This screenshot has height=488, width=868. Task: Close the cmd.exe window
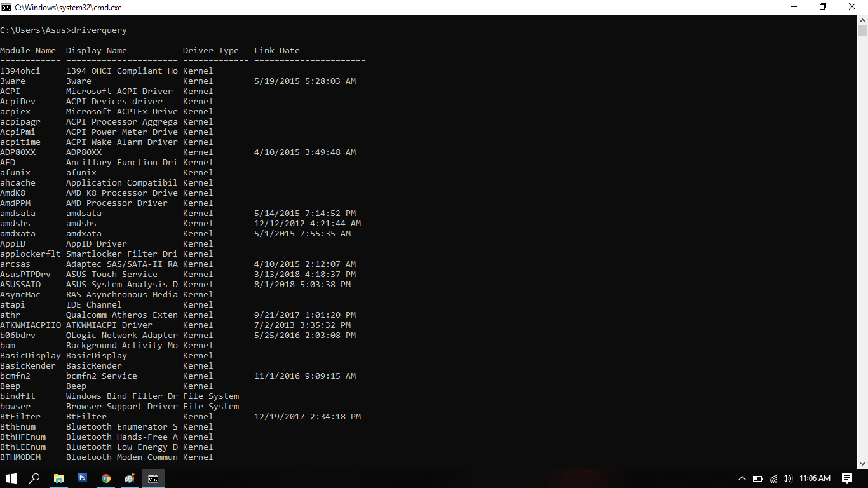[x=853, y=7]
